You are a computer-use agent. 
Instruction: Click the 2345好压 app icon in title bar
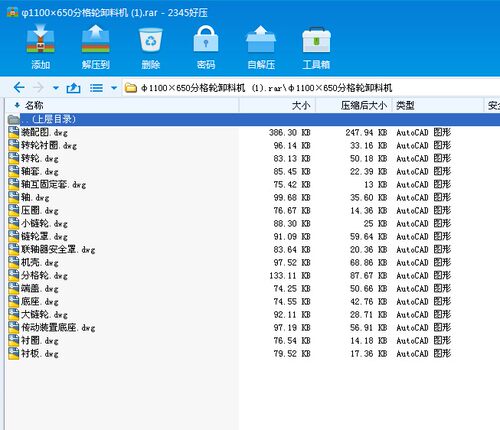coord(12,12)
